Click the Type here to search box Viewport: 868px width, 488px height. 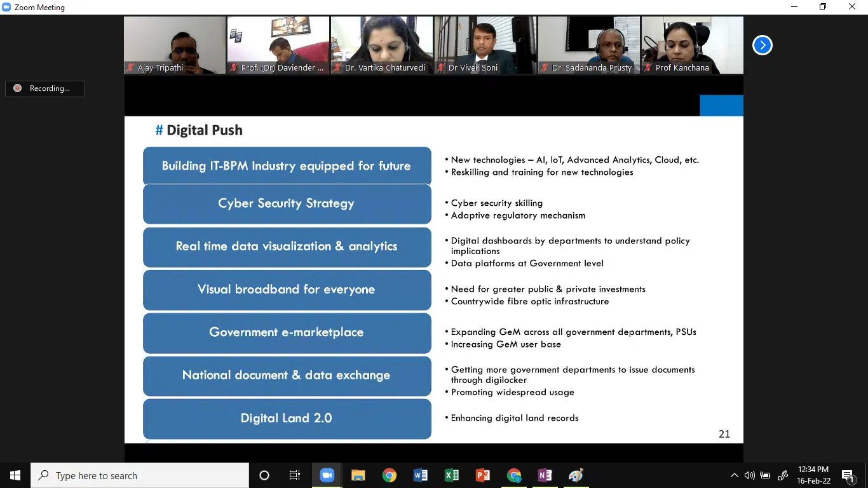[140, 475]
